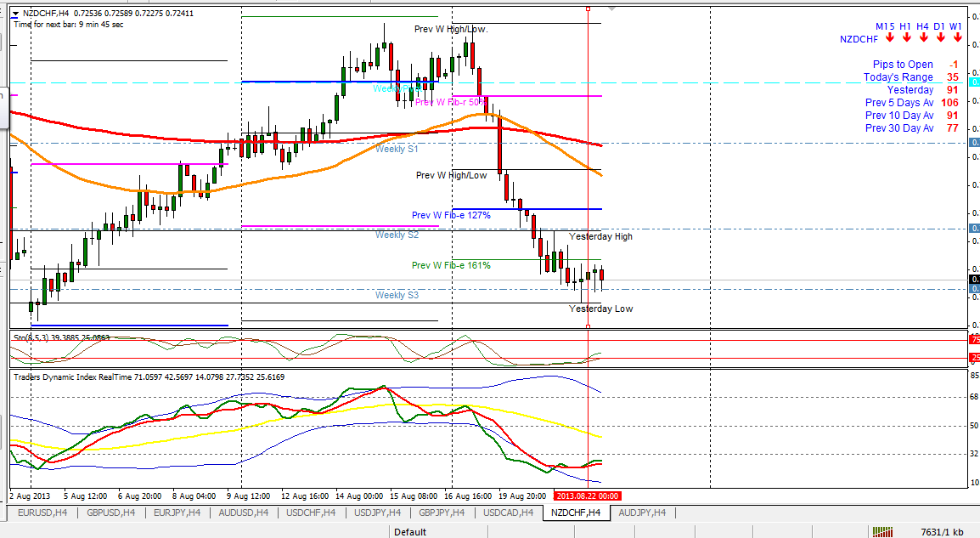Switch to the EURUSD,H4 chart tab

tap(42, 513)
